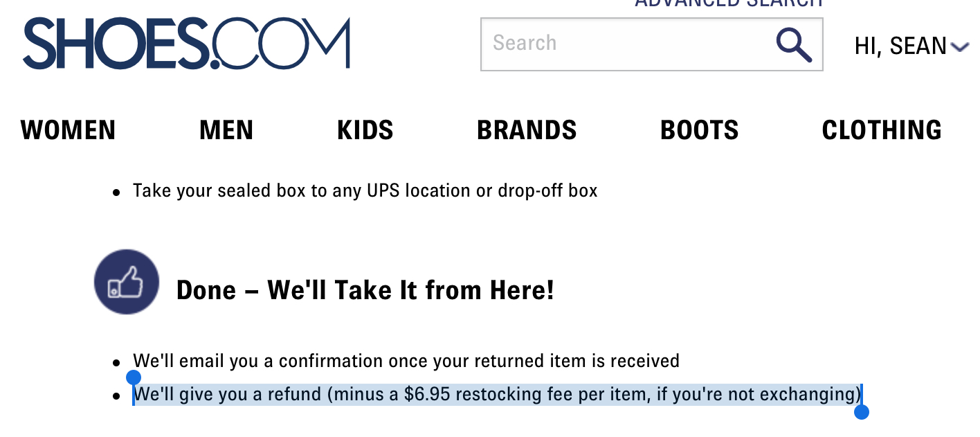
Task: Click the end text selection handle
Action: coord(862,412)
